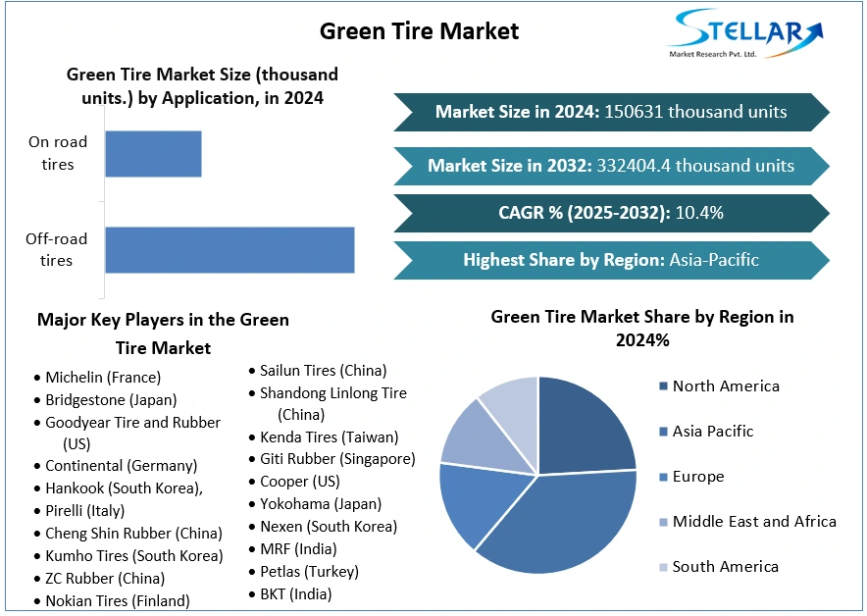Click the Green Tire Market title
The image size is (867, 616).
pyautogui.click(x=419, y=30)
